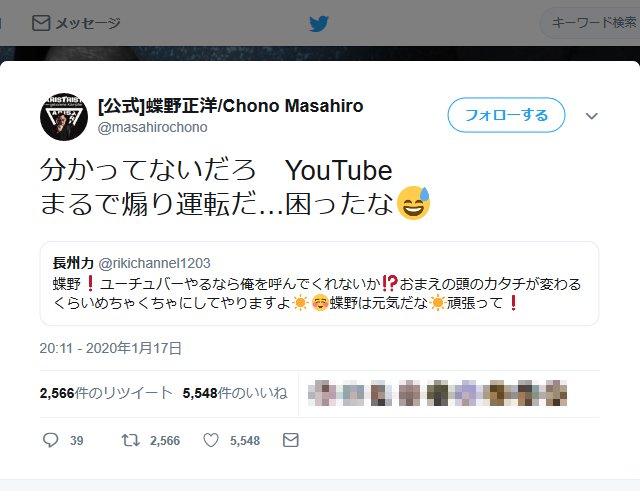
Task: Open Chono Masahiro's profile avatar
Action: 64,117
